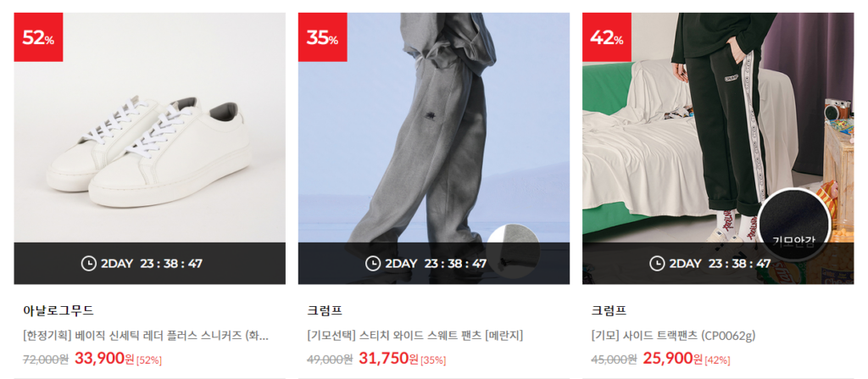This screenshot has height=379, width=868.
Task: Open brand 아날로그무드
Action: click(58, 310)
